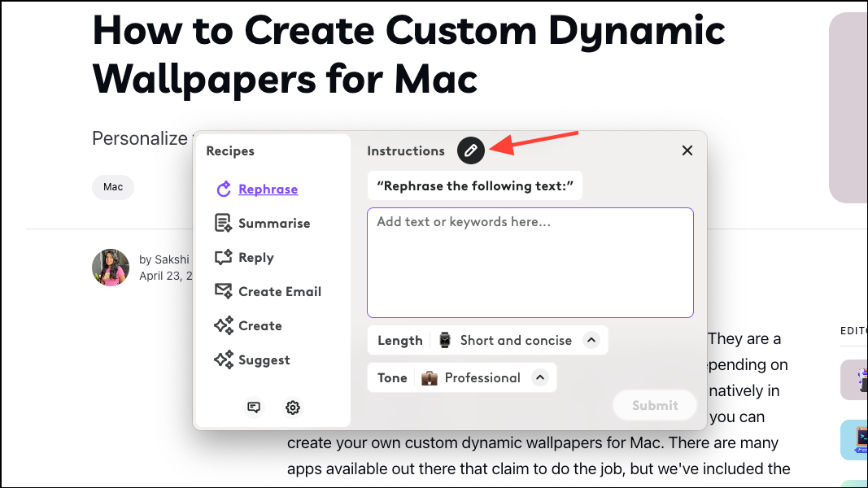Click the Reply speech bubble icon
Viewport: 868px width, 488px height.
[x=223, y=257]
